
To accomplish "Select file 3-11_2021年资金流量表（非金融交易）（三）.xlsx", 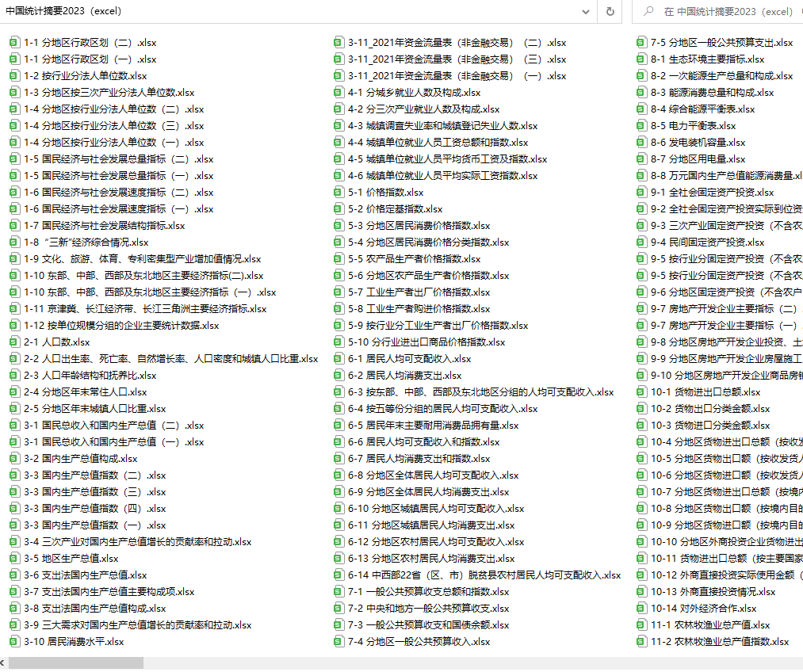I will (x=450, y=59).
